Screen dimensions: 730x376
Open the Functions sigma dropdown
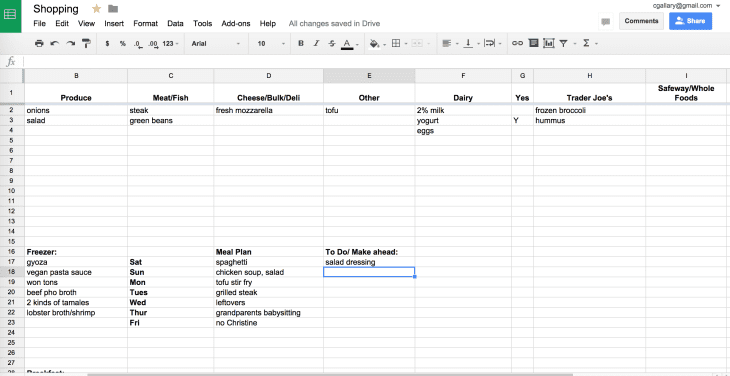coord(589,43)
